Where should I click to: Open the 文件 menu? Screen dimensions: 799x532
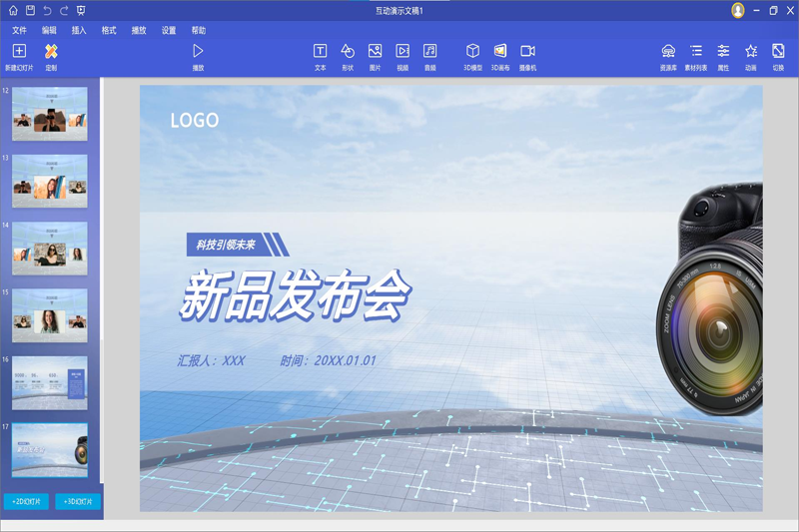pyautogui.click(x=19, y=30)
